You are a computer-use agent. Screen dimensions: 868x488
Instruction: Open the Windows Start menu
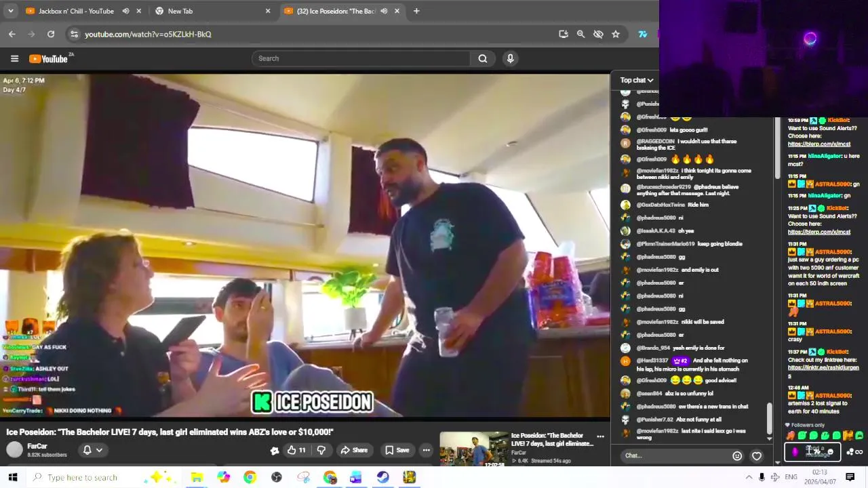click(12, 477)
